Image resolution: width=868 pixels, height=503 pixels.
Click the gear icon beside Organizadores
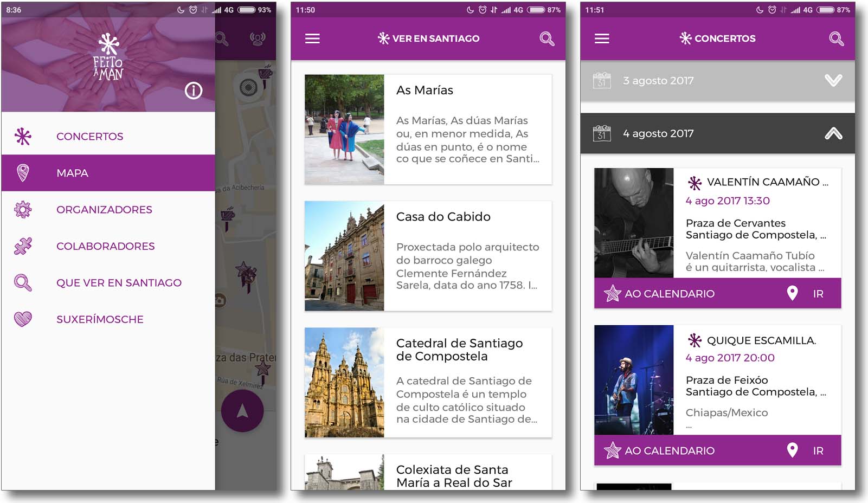point(23,210)
